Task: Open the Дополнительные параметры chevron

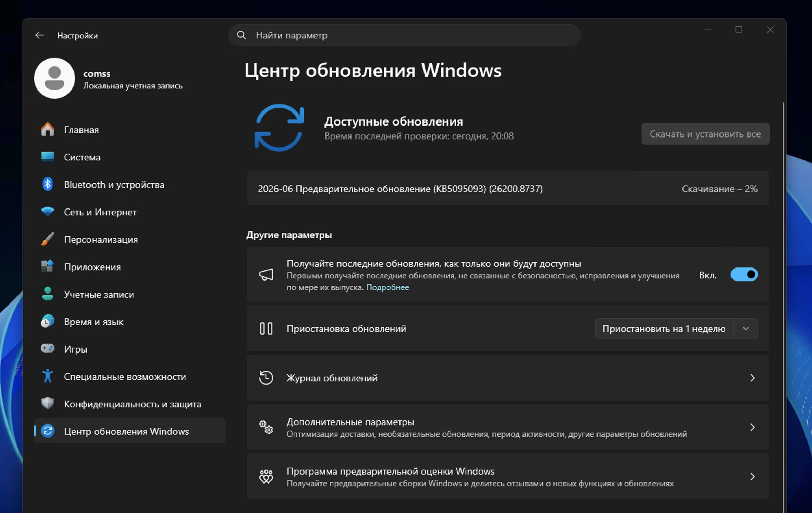Action: click(753, 427)
